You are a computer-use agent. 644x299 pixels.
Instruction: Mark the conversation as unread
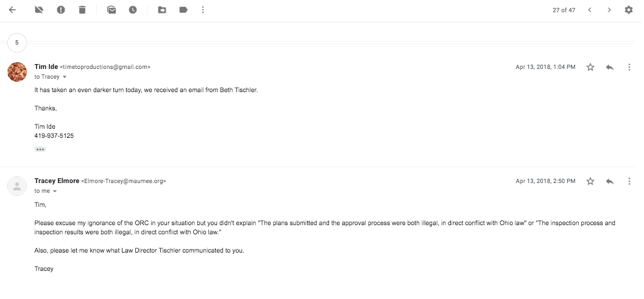tap(111, 10)
